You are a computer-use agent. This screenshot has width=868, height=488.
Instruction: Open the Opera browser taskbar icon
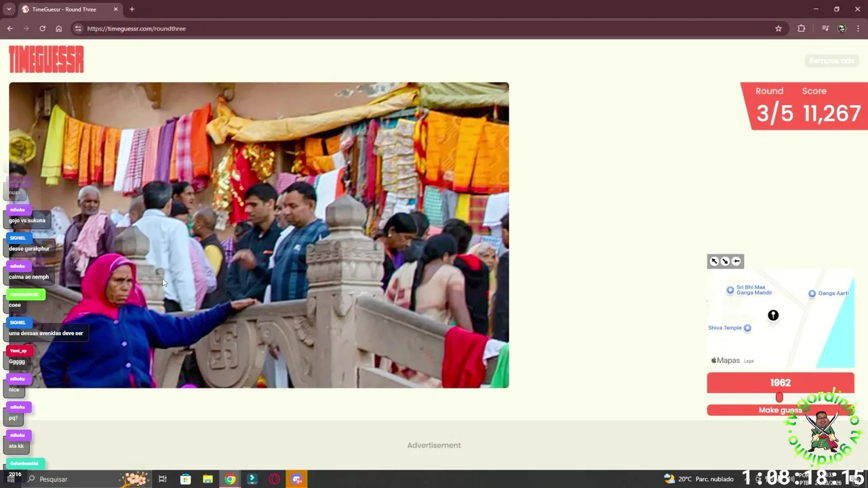tap(275, 479)
